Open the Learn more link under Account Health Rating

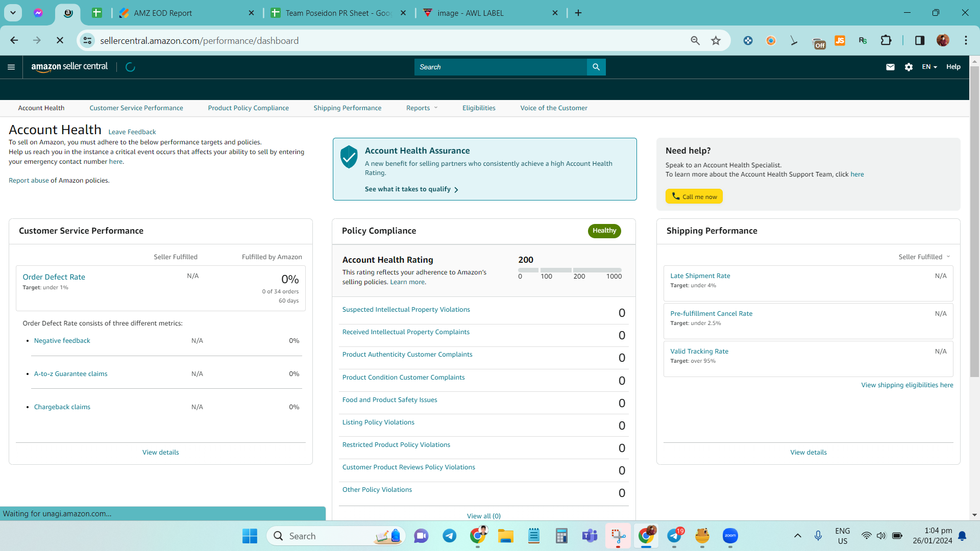click(x=407, y=282)
